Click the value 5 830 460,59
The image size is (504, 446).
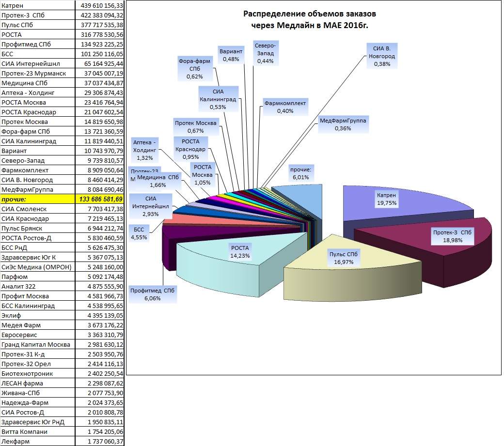point(100,238)
